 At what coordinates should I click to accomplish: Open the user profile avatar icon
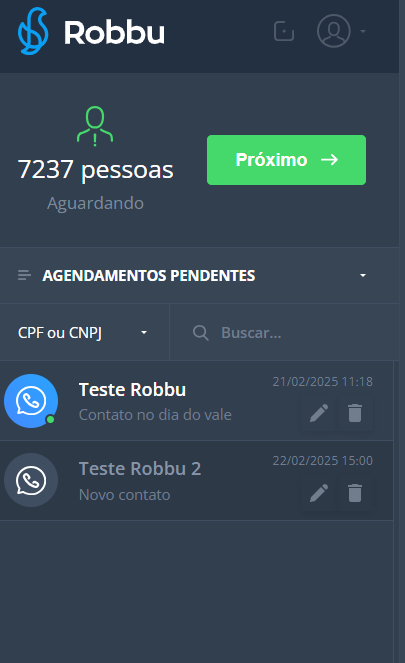334,31
